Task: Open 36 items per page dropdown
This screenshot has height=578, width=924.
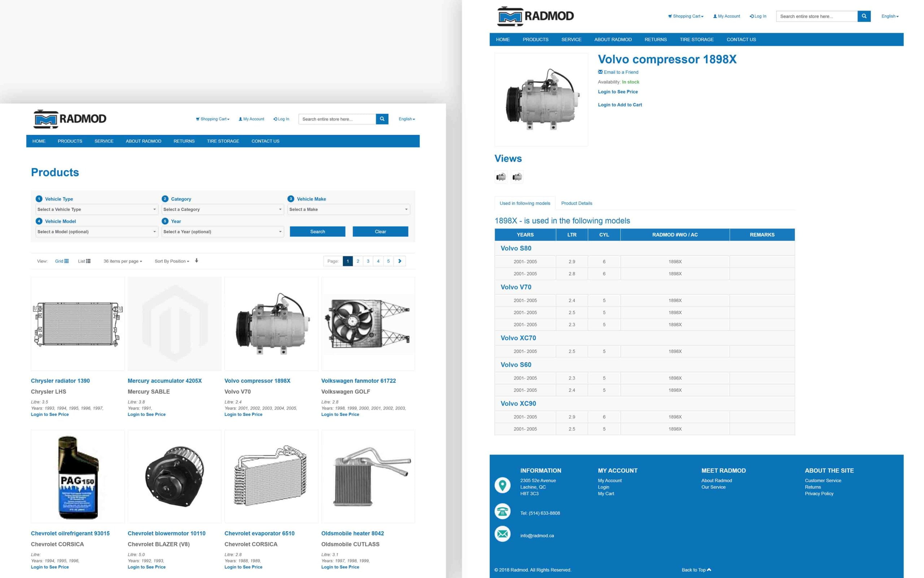Action: point(123,261)
